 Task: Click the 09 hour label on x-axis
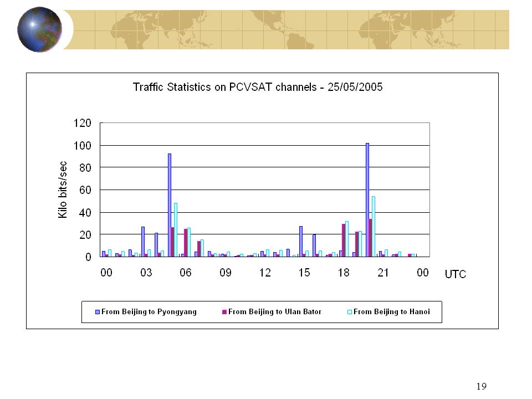click(x=226, y=273)
